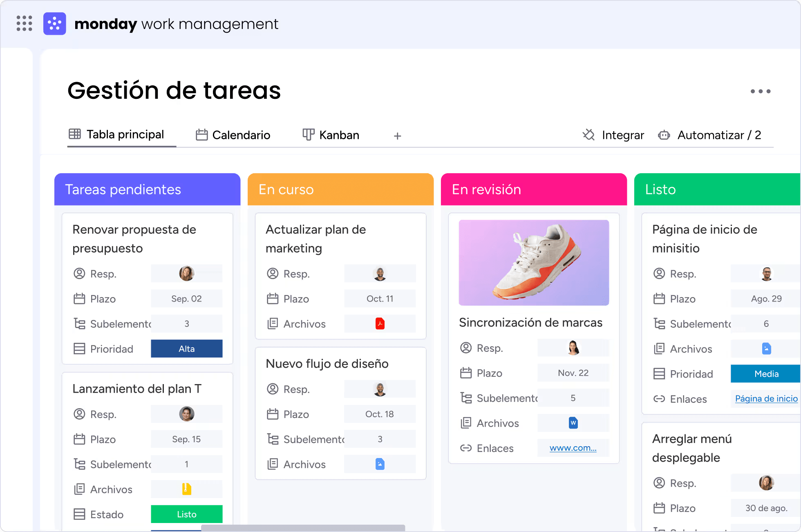Open the Media priority label
This screenshot has height=532, width=801.
pos(765,373)
